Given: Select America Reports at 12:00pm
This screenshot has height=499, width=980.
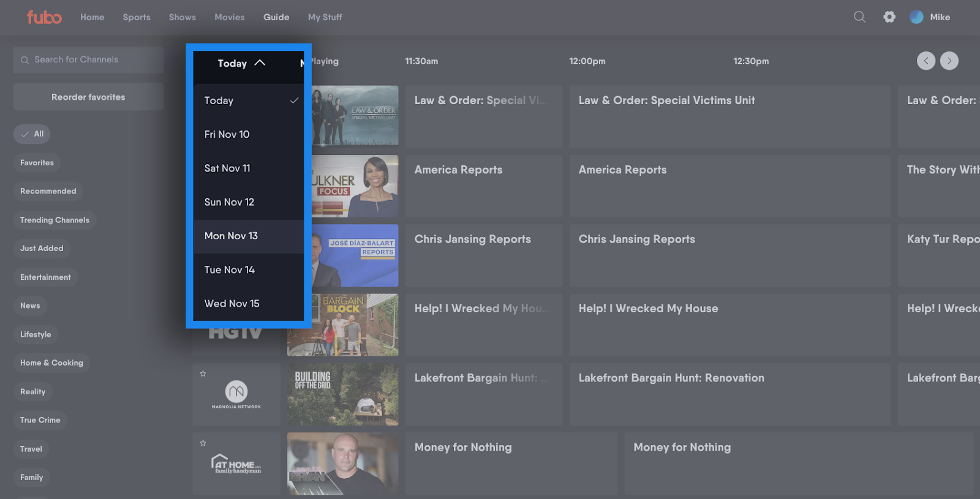Looking at the screenshot, I should [x=729, y=186].
